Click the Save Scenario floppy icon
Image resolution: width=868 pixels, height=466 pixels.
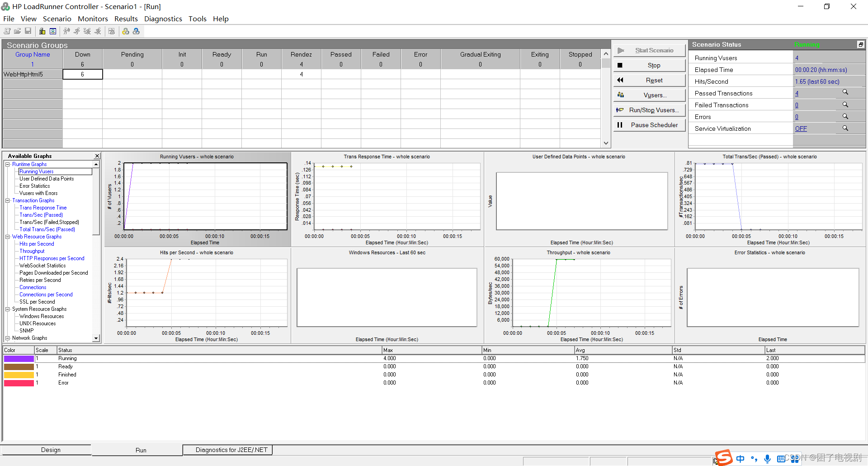point(28,31)
